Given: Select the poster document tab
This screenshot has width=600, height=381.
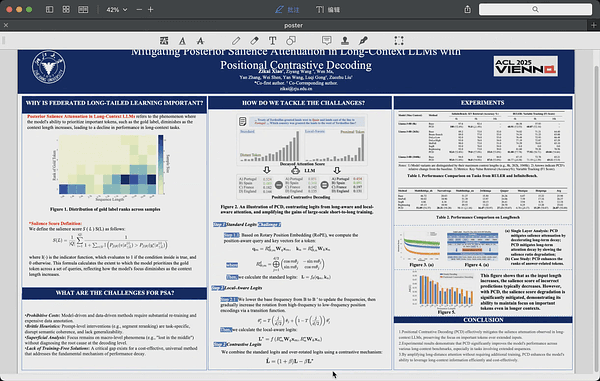Looking at the screenshot, I should [293, 25].
